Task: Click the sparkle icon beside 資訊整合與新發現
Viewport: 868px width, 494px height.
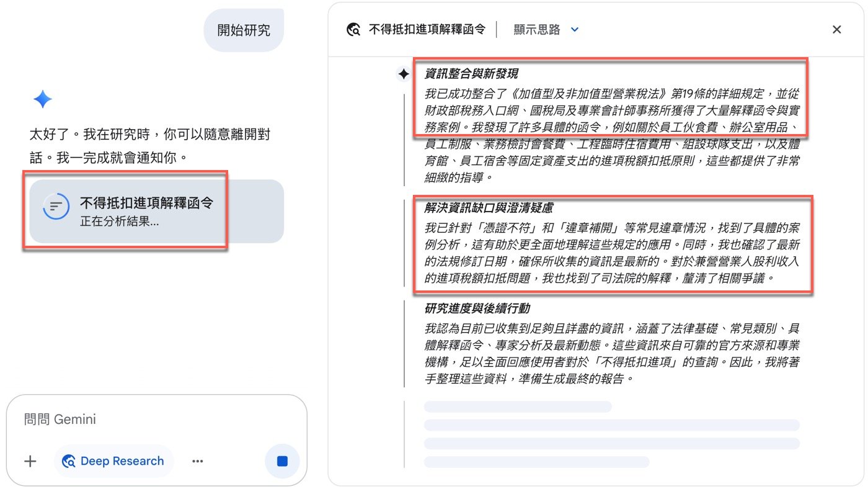Action: click(403, 74)
